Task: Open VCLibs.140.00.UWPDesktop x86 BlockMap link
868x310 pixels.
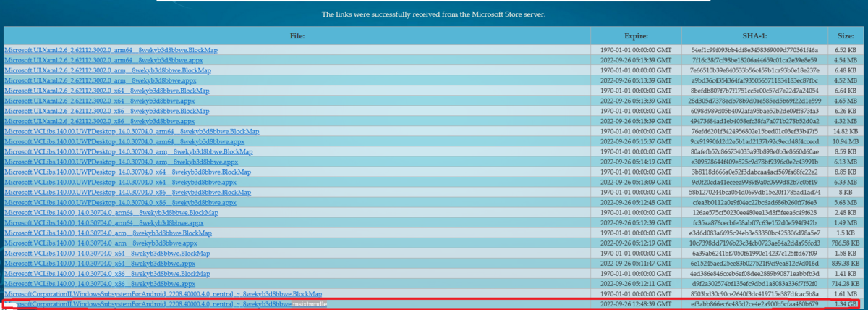Action: tap(129, 193)
